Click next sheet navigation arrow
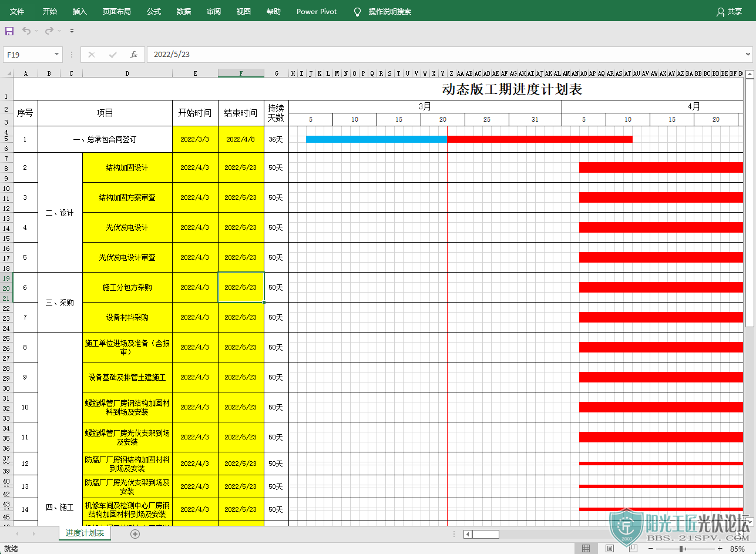The width and height of the screenshot is (756, 554). pos(33,533)
